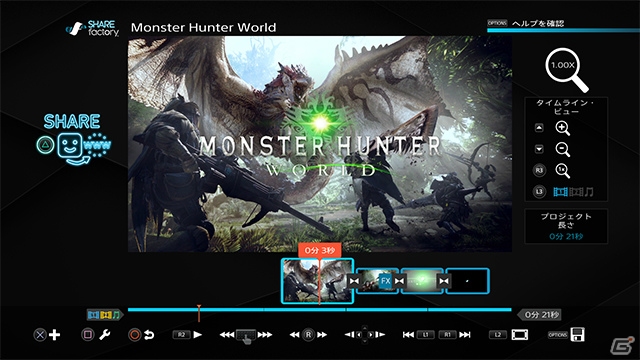Screen dimensions: 640x360
Task: Fast forward with triple right arrows
Action: [x=264, y=335]
